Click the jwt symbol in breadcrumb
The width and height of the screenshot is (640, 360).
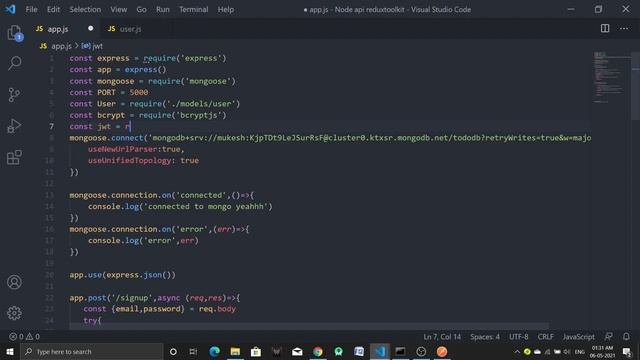click(x=98, y=46)
